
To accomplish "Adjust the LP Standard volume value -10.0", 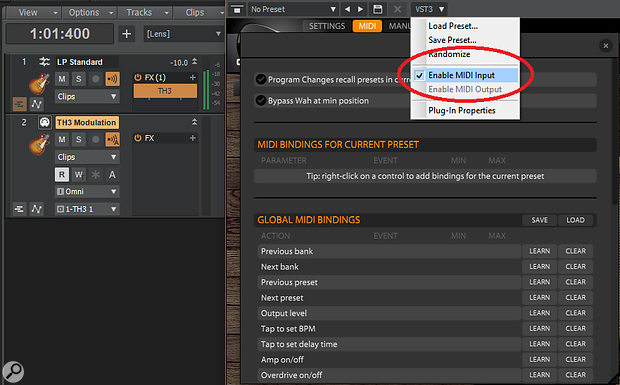I will [x=179, y=62].
